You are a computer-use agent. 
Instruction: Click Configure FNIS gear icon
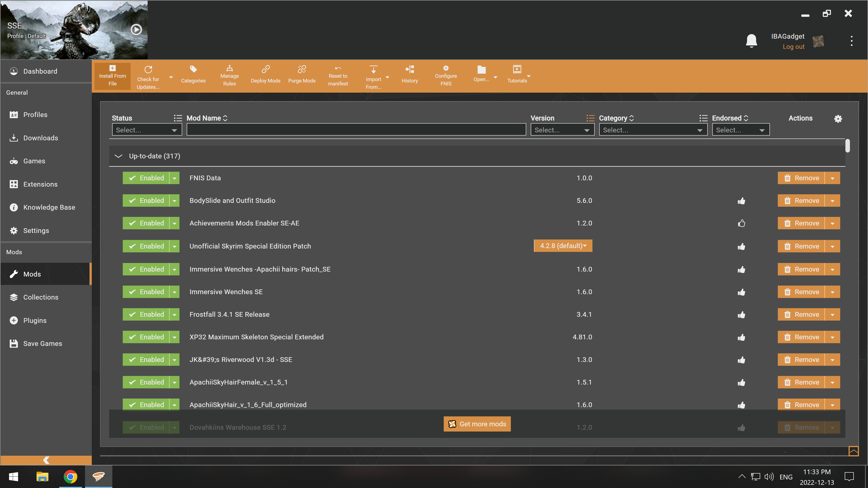click(x=446, y=68)
